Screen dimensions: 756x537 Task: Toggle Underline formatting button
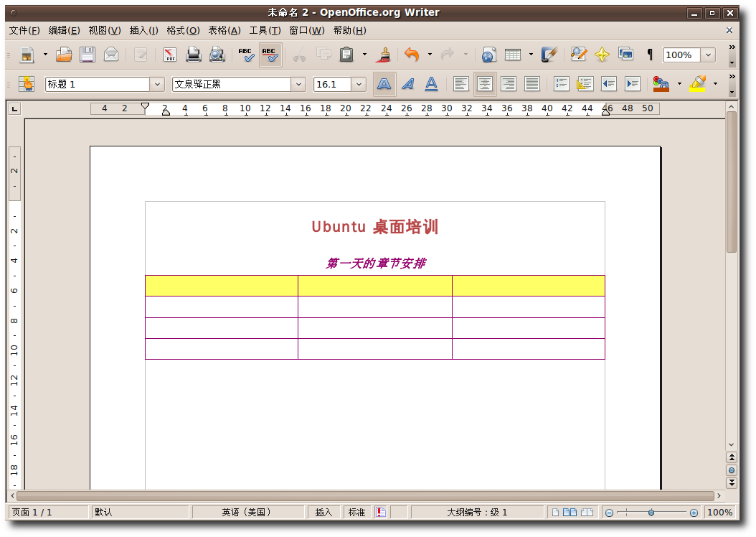[432, 85]
